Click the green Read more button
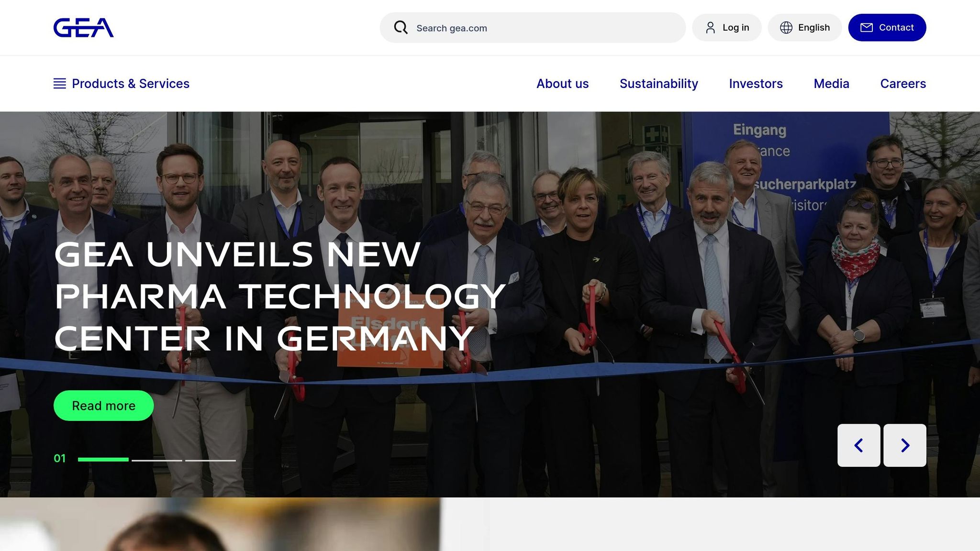The height and width of the screenshot is (551, 980). point(103,406)
